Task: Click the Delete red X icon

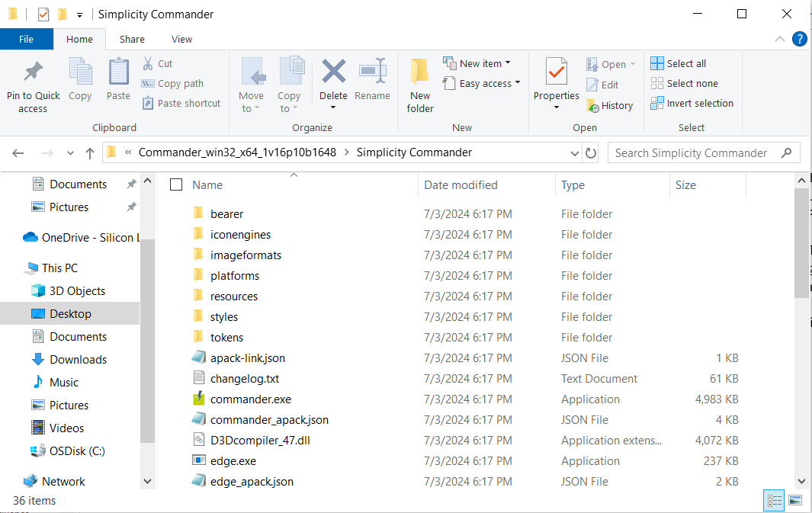Action: click(333, 71)
